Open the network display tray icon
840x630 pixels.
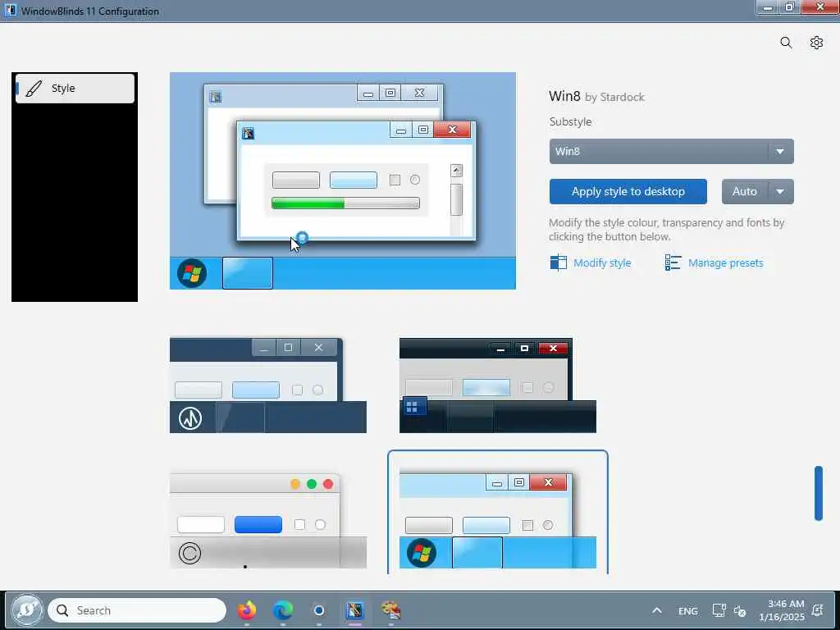(719, 610)
